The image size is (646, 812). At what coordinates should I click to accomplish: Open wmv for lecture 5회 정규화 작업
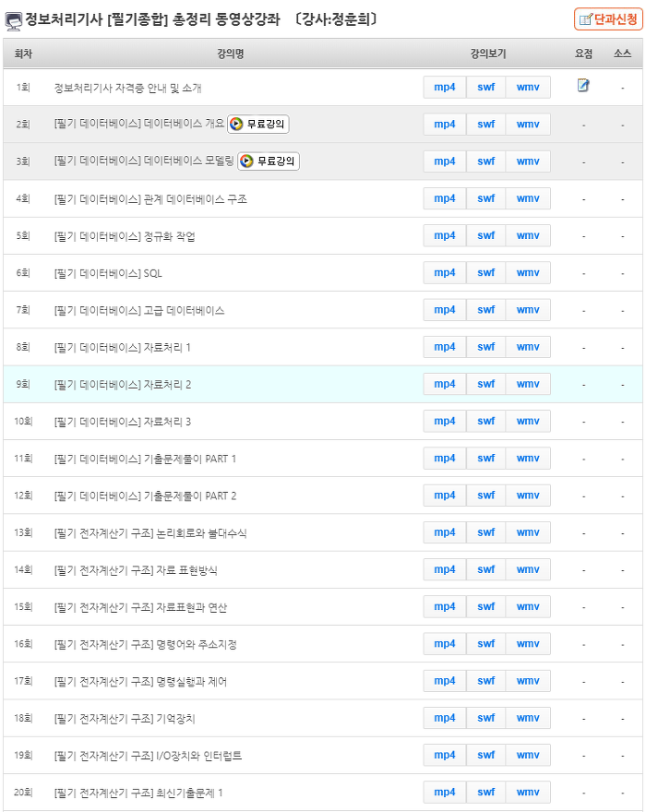point(528,235)
